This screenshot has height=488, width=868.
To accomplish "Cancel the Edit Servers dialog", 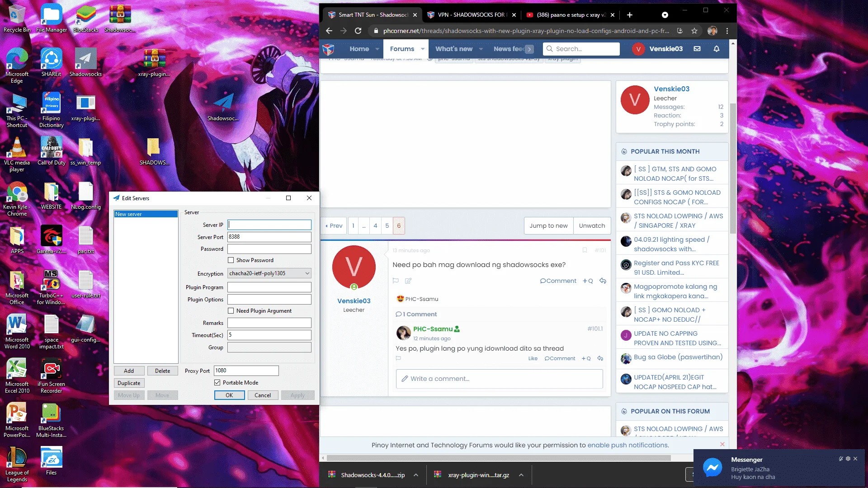I will 263,395.
